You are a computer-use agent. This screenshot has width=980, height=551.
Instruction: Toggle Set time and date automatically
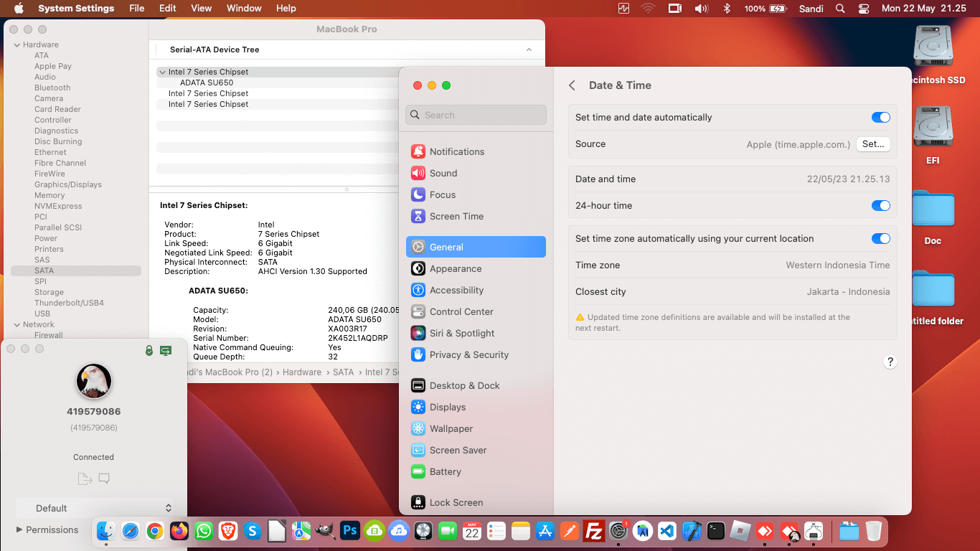880,118
